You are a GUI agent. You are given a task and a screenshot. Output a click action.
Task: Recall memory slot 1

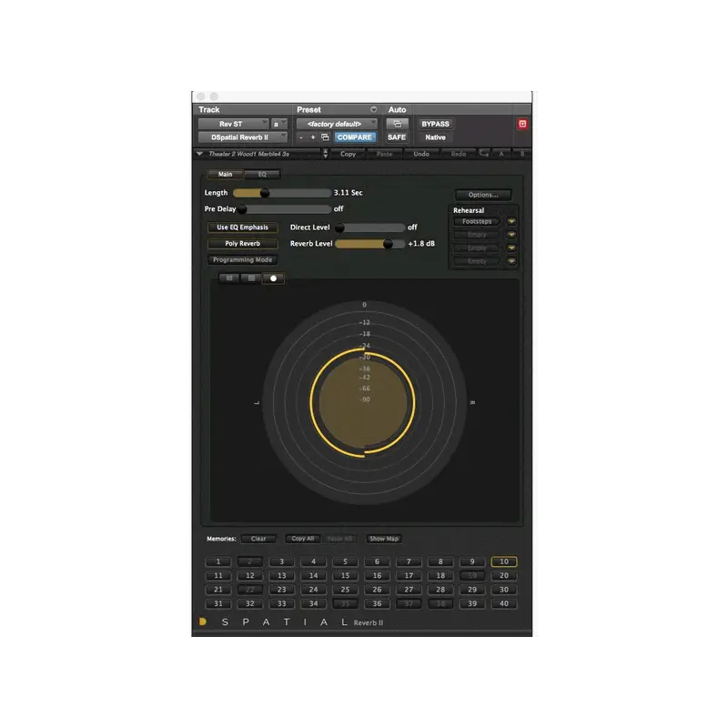click(x=218, y=561)
